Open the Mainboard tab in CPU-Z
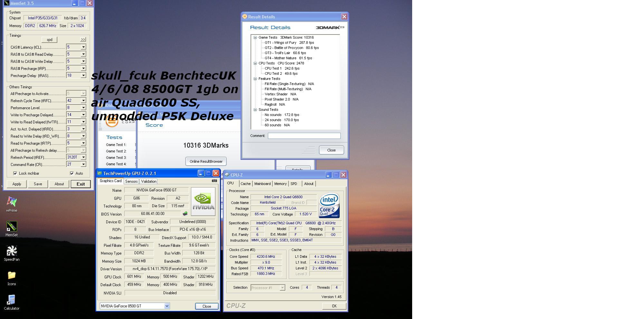This screenshot has height=319, width=644. coord(262,184)
